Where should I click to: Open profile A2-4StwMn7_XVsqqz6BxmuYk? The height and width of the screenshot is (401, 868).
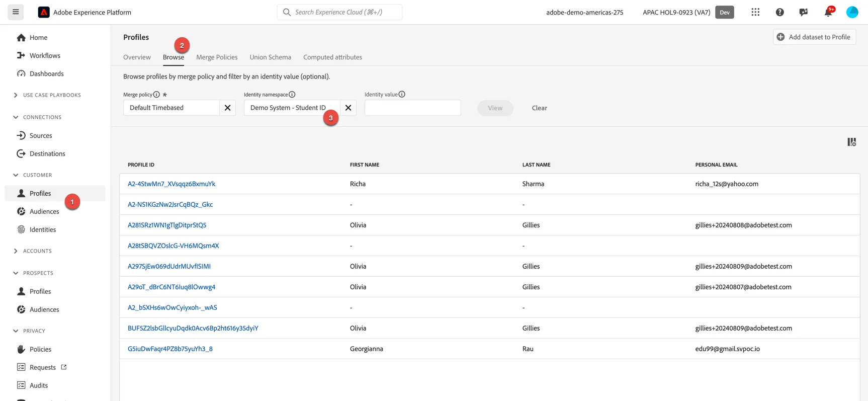(x=171, y=184)
